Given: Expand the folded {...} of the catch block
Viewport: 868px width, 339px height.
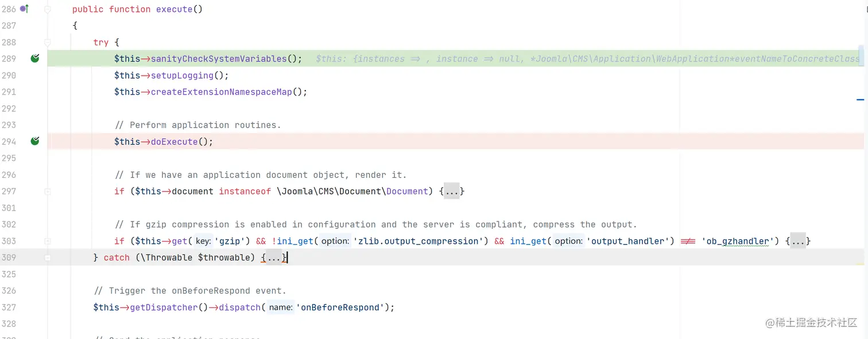Looking at the screenshot, I should coord(274,258).
